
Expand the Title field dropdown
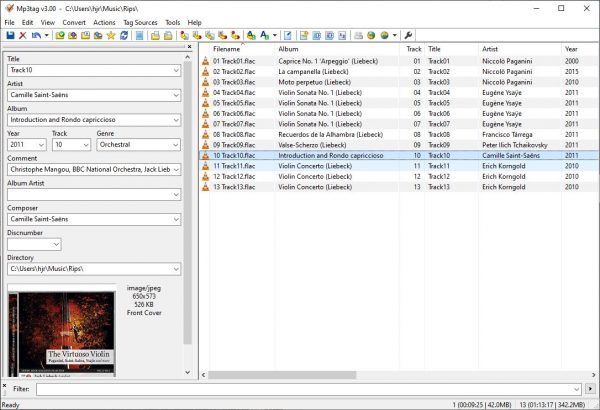[x=176, y=70]
